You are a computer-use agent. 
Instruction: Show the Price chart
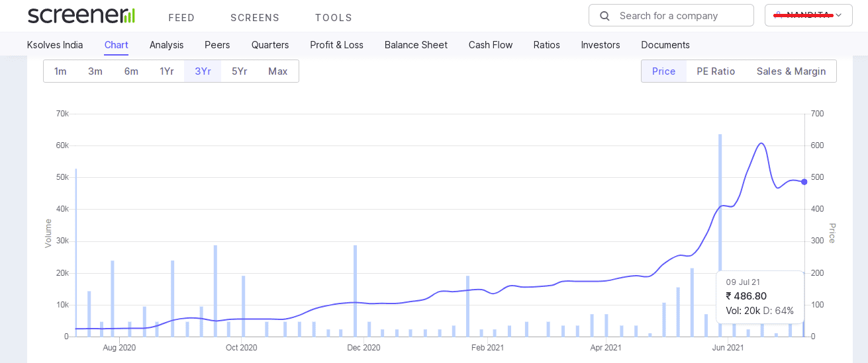(x=663, y=71)
